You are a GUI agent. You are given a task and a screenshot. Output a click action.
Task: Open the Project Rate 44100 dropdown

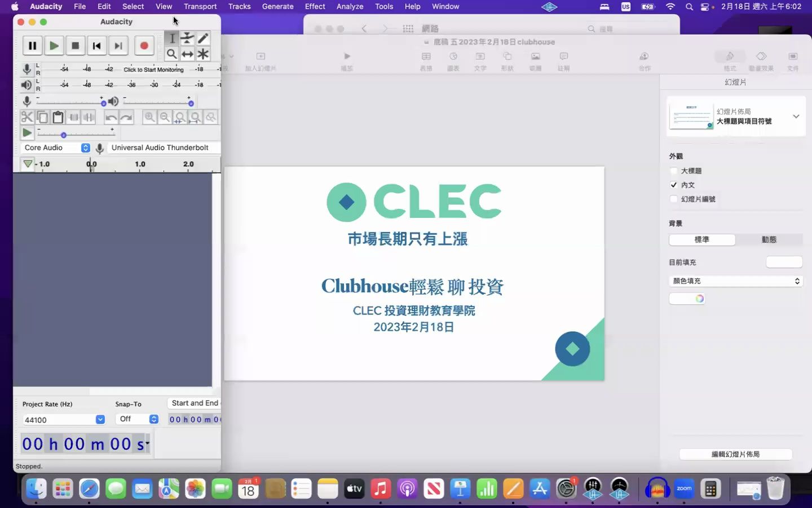pyautogui.click(x=64, y=419)
